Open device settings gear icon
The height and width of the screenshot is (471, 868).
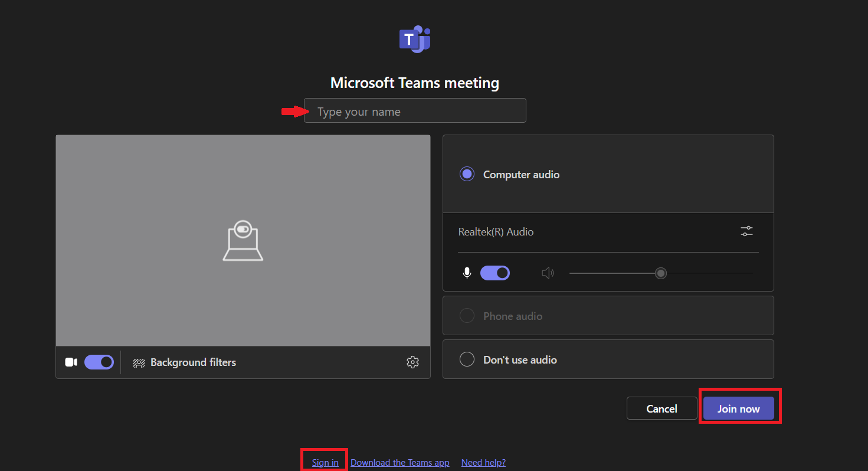pyautogui.click(x=412, y=362)
